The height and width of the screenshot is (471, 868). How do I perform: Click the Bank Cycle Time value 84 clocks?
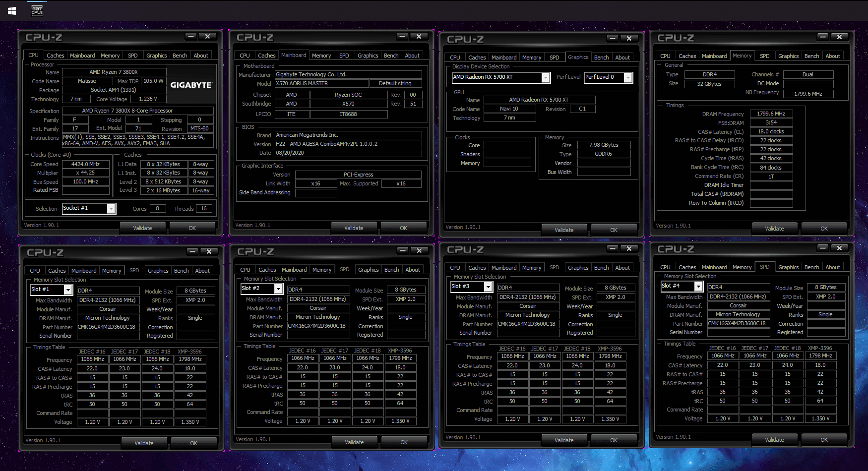[x=771, y=168]
